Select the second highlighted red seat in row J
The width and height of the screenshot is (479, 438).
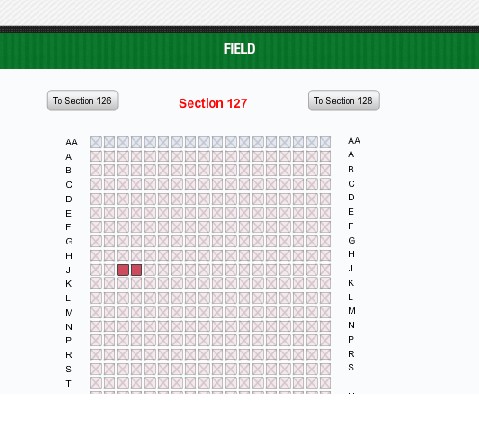[x=136, y=270]
